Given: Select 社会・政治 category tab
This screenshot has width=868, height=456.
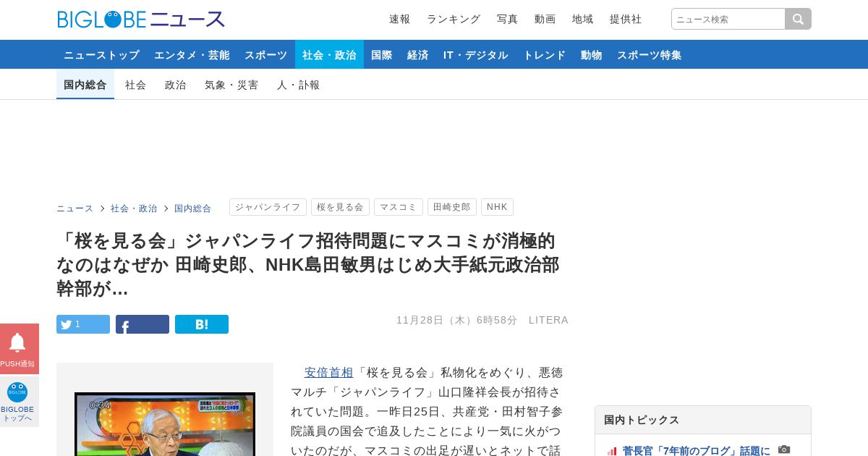Looking at the screenshot, I should click(x=329, y=54).
